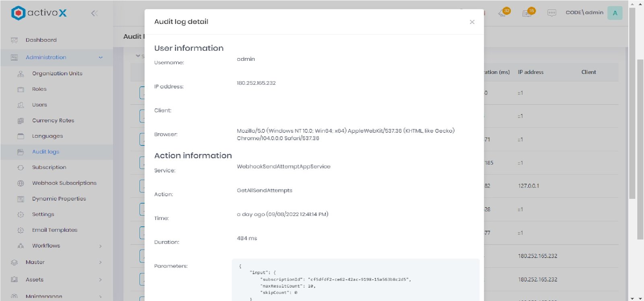Click the Audit logs icon
The width and height of the screenshot is (644, 301).
pyautogui.click(x=21, y=152)
